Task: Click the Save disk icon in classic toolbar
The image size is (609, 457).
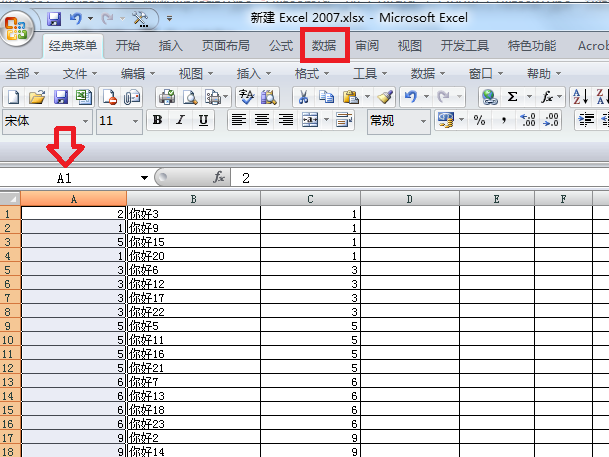Action: click(x=61, y=97)
